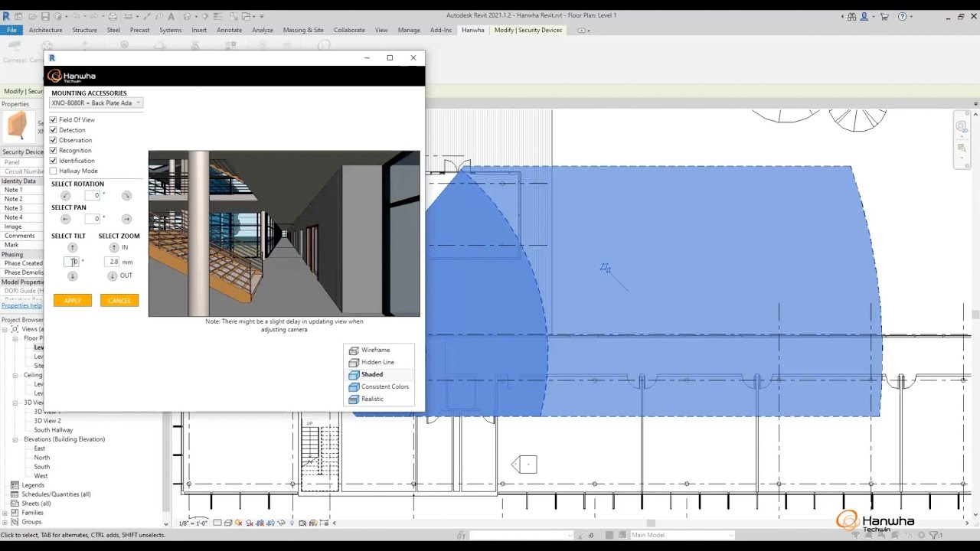Collapse the Elevations (Building Elevation) node
This screenshot has height=551, width=980.
tap(15, 439)
